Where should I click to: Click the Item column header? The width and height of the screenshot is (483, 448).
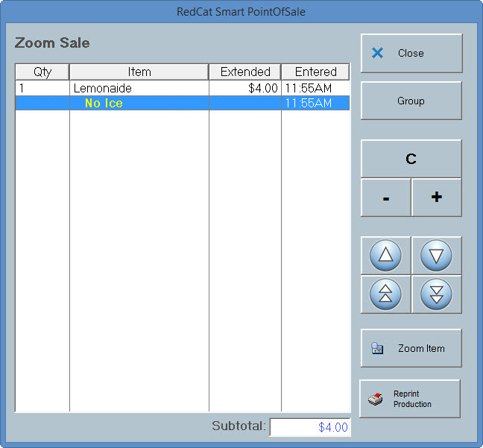pos(139,72)
